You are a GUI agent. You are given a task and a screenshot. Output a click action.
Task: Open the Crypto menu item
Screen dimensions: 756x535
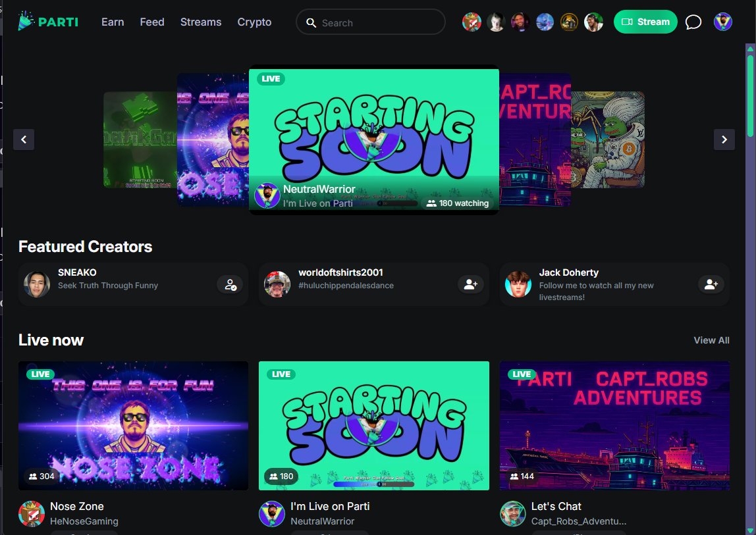point(254,22)
